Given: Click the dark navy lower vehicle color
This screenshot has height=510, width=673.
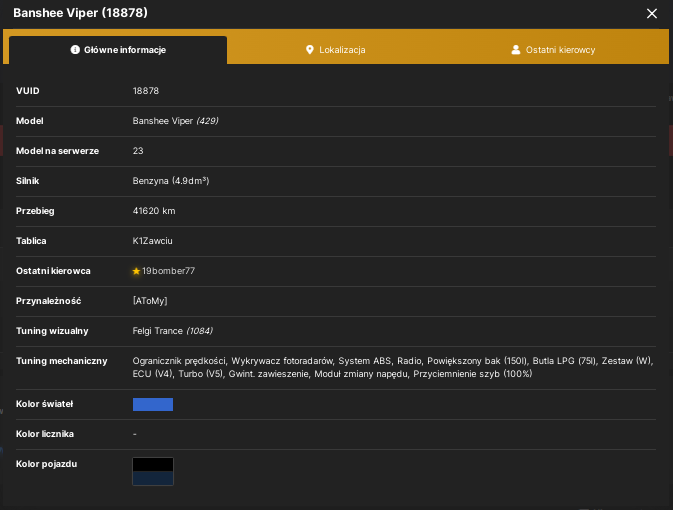Looking at the screenshot, I should 153,478.
